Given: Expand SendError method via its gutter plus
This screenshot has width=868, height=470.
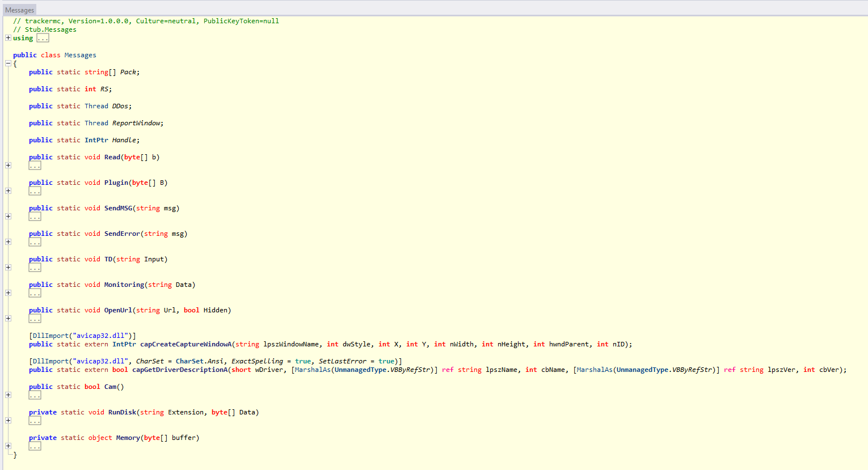Looking at the screenshot, I should point(8,242).
